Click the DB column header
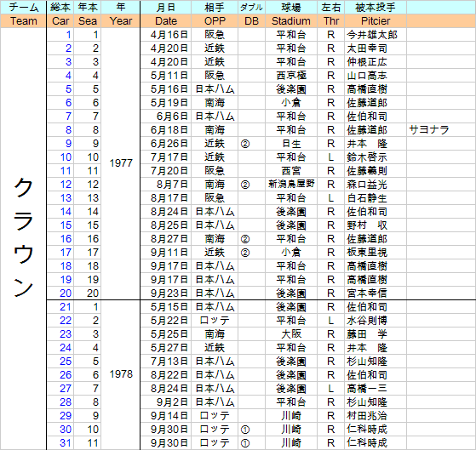The image size is (476, 450). pos(251,21)
